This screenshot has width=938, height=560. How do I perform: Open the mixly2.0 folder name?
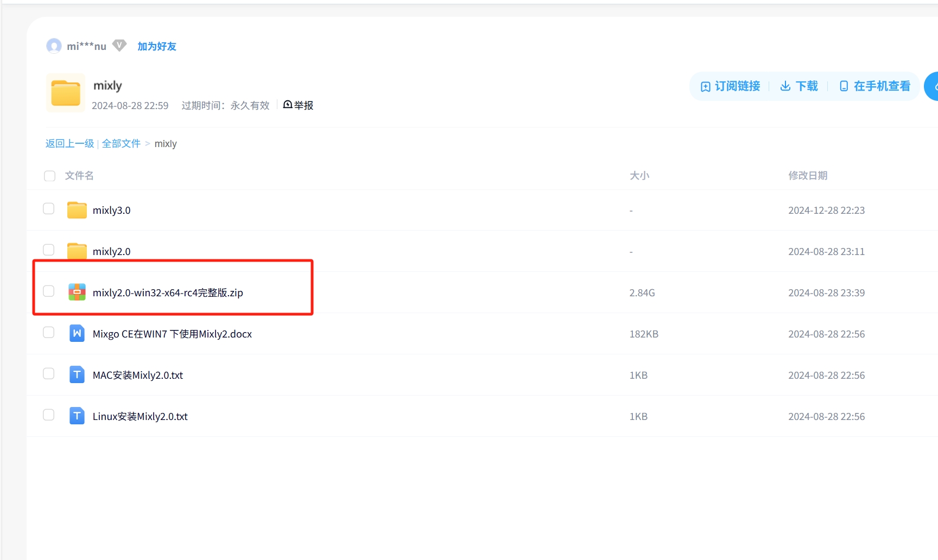tap(112, 251)
